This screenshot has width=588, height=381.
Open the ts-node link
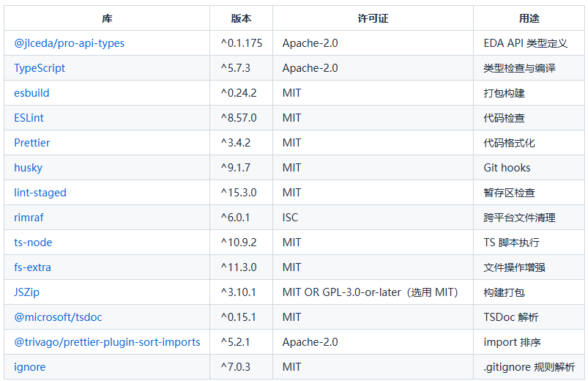33,242
